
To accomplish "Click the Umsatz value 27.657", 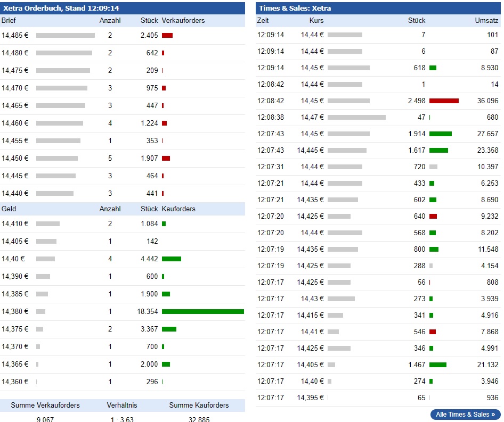I will click(x=487, y=134).
